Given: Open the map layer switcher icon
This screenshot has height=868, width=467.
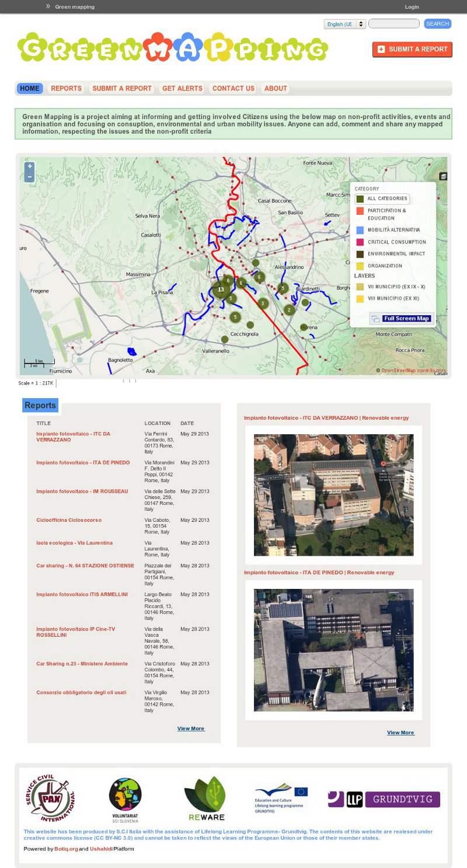Looking at the screenshot, I should pos(443,176).
